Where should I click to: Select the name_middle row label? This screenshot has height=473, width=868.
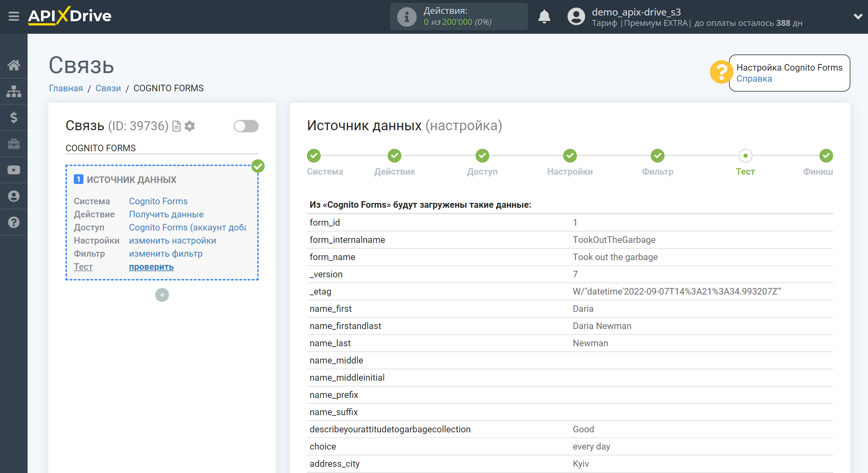click(336, 360)
